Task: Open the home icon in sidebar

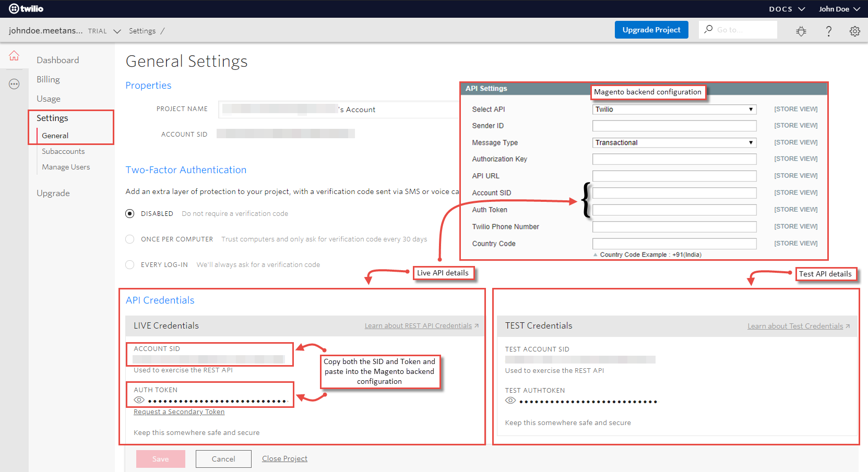Action: click(x=14, y=55)
